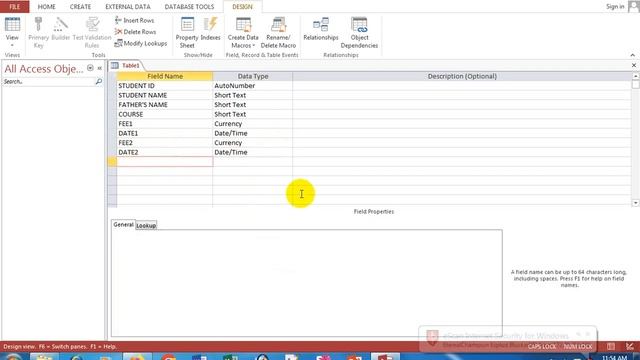The width and height of the screenshot is (640, 360).
Task: Click Design view icon in status bar
Action: (x=630, y=347)
